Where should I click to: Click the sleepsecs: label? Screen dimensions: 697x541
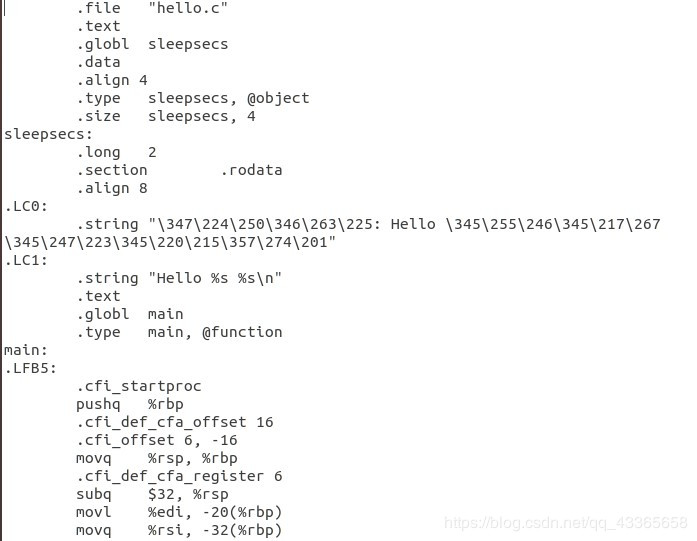48,134
